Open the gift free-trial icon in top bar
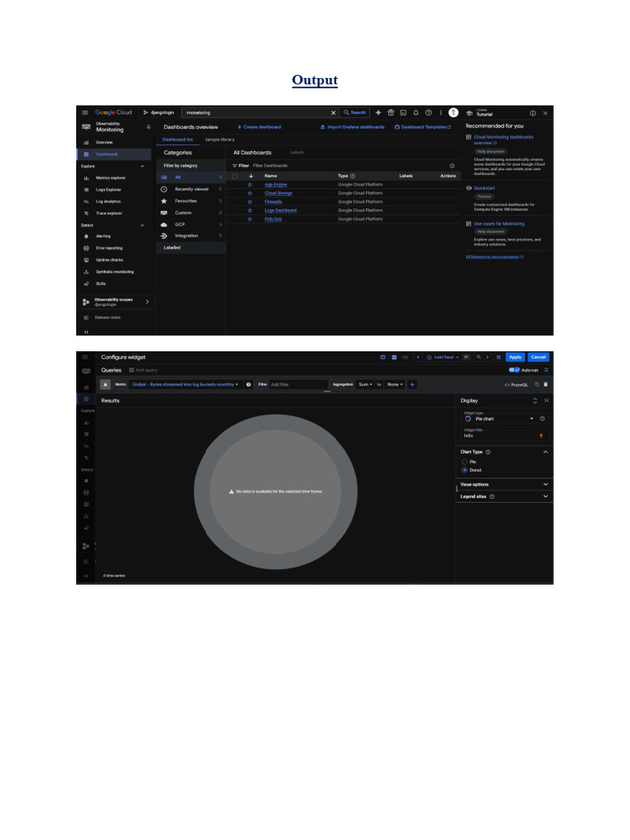Image resolution: width=630 pixels, height=840 pixels. 391,112
